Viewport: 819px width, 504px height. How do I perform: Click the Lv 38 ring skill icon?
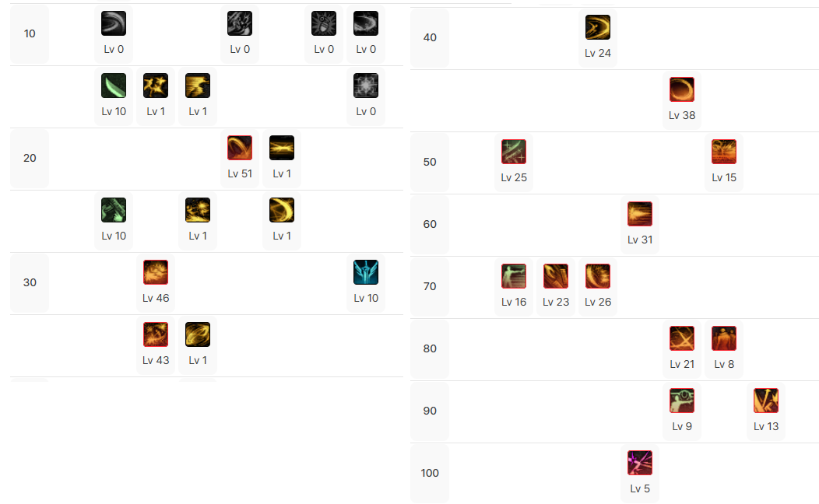682,89
